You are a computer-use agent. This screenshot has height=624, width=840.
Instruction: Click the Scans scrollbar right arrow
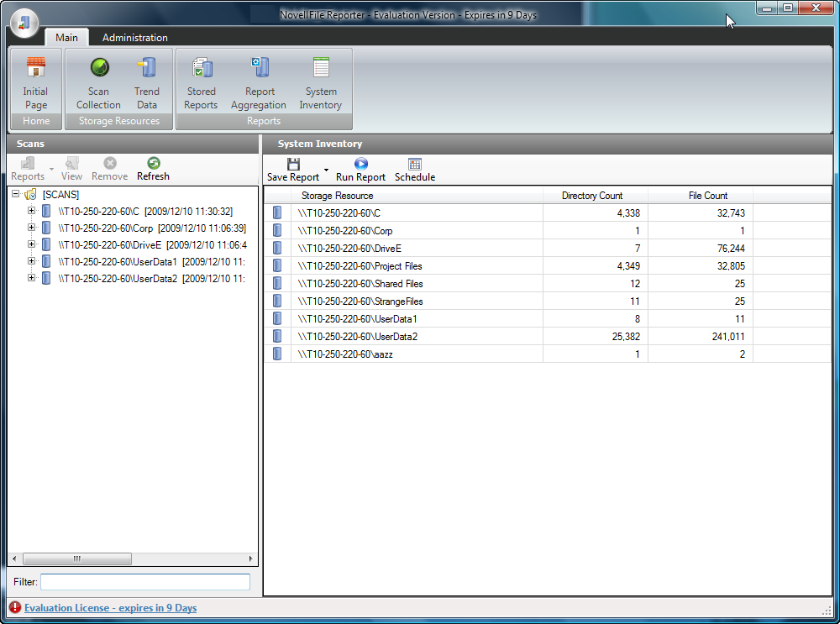tap(250, 558)
